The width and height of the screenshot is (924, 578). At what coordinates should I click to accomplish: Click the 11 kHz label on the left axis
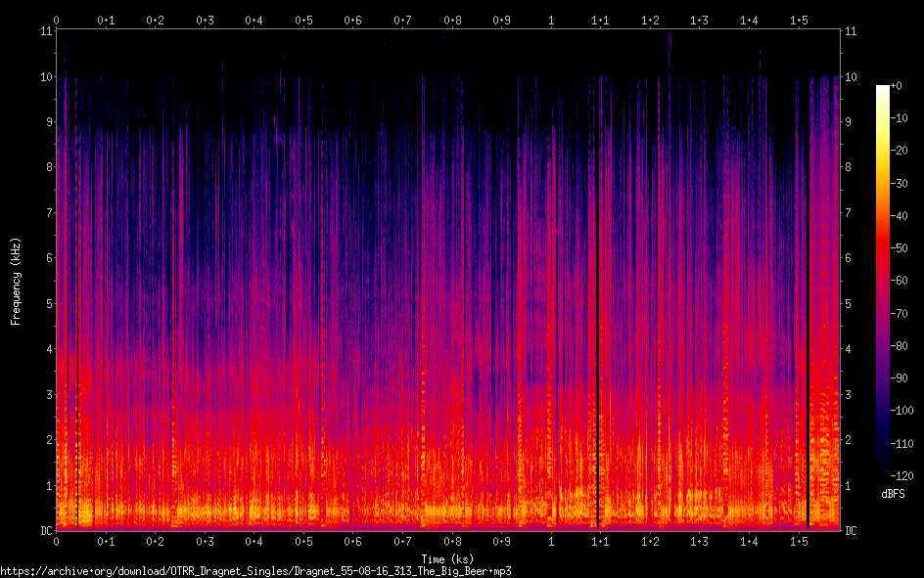(x=44, y=31)
